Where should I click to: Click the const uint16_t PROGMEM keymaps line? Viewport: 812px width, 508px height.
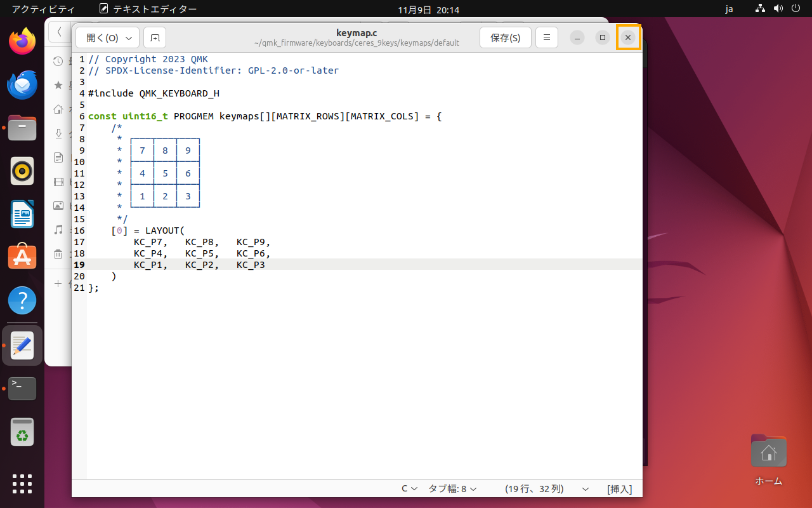(265, 116)
